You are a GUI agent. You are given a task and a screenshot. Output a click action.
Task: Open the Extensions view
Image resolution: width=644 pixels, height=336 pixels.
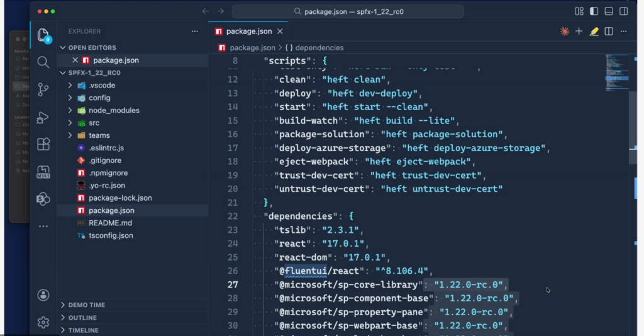pos(43,144)
